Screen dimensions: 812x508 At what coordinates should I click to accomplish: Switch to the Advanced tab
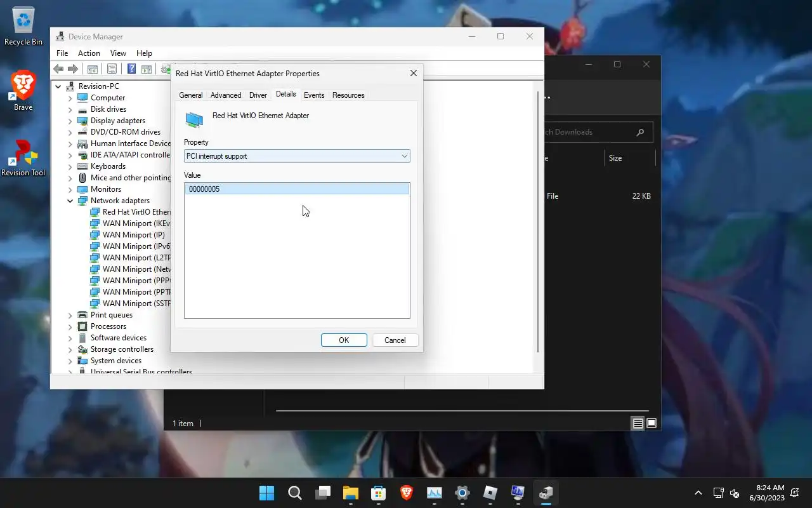pyautogui.click(x=226, y=95)
